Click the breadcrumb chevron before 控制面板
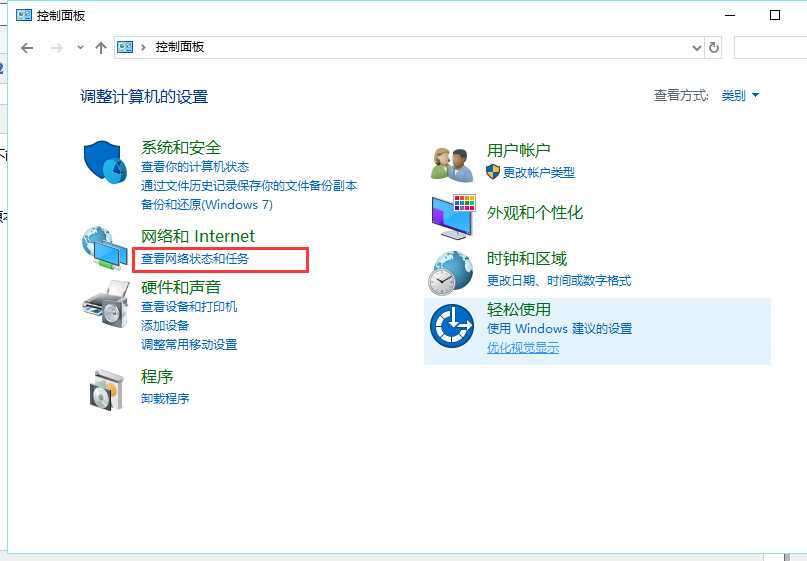 click(144, 47)
